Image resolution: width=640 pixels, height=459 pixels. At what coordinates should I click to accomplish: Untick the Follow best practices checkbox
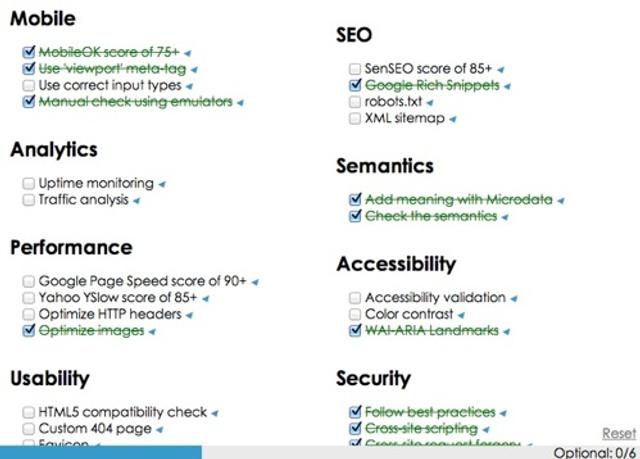coord(355,412)
